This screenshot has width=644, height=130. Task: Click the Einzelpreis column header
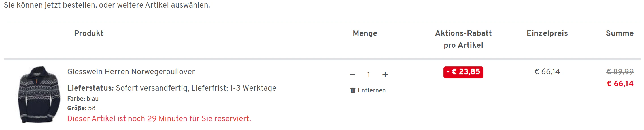547,33
